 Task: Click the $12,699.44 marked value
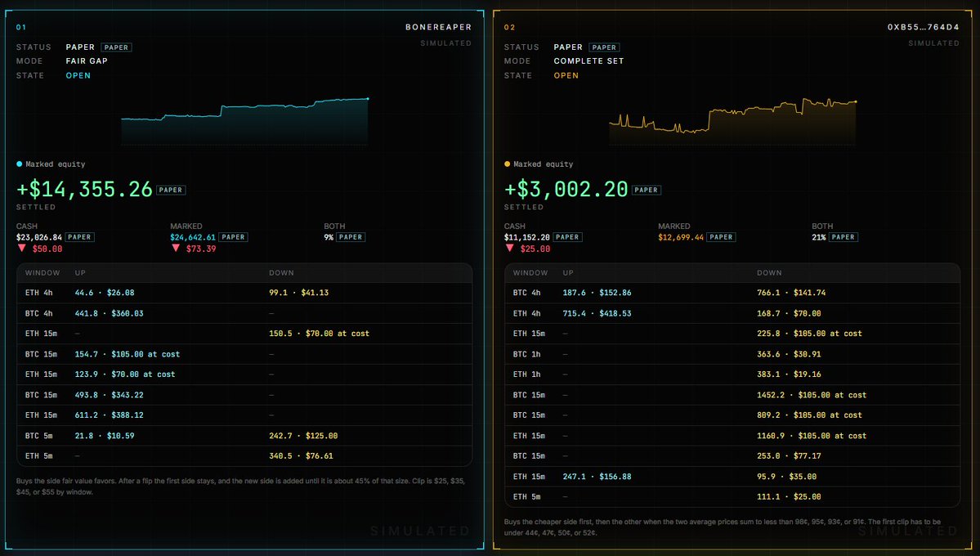681,237
